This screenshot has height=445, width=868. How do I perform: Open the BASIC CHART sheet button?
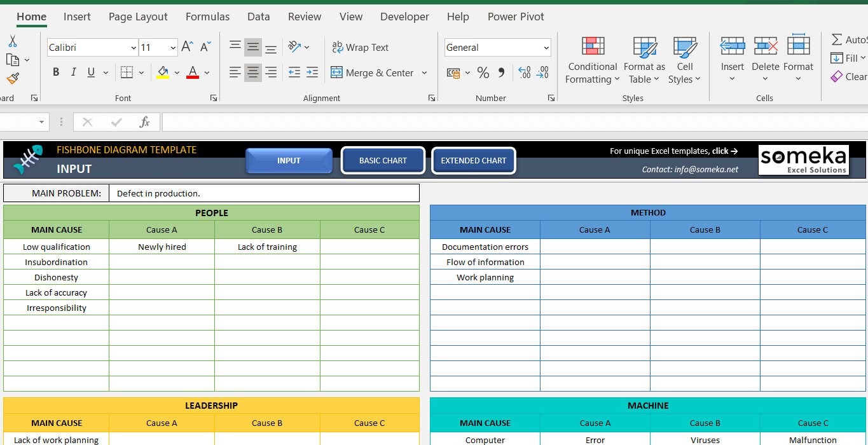click(383, 161)
